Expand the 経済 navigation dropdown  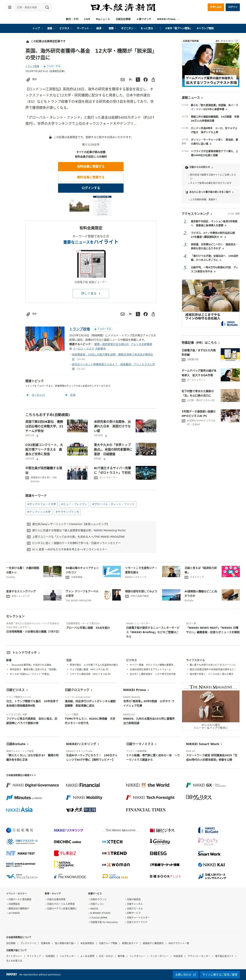pyautogui.click(x=100, y=28)
